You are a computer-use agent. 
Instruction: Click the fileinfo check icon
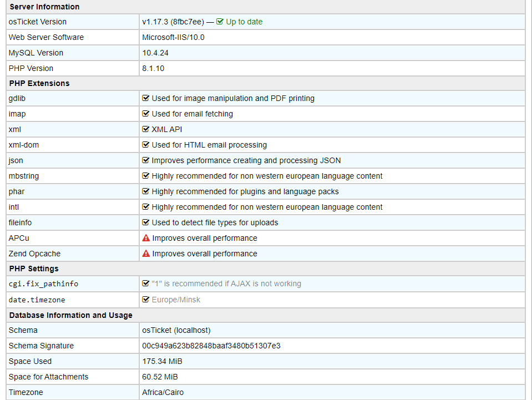point(146,222)
